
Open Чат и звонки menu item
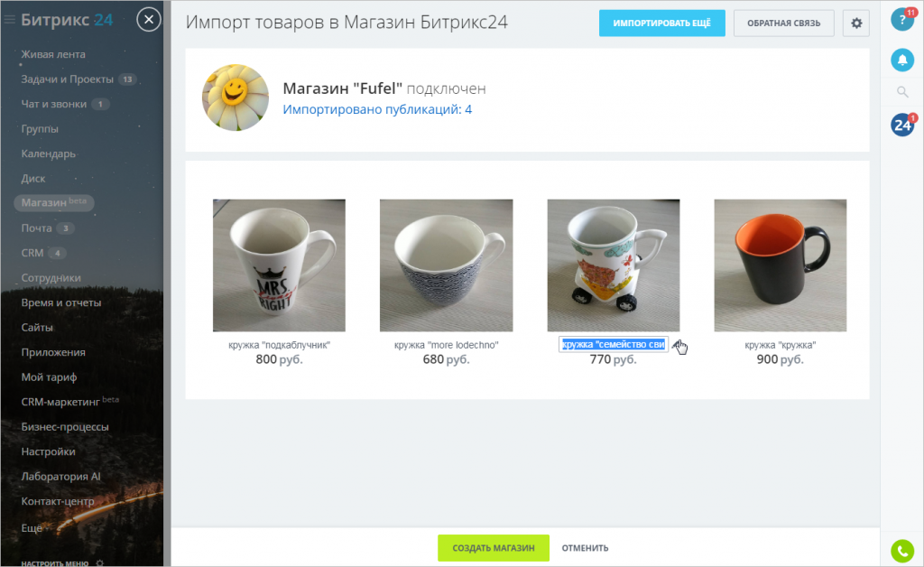[x=53, y=104]
